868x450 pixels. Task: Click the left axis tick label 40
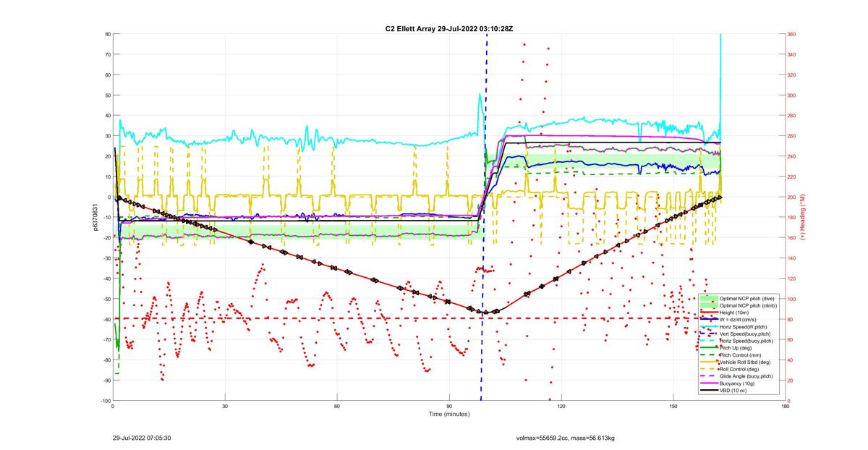[x=108, y=116]
